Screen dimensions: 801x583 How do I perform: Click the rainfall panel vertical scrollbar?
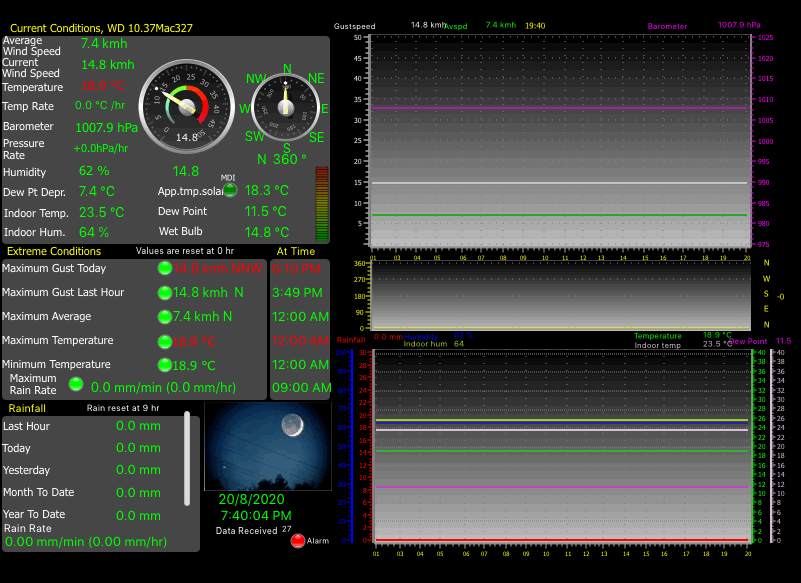click(187, 459)
